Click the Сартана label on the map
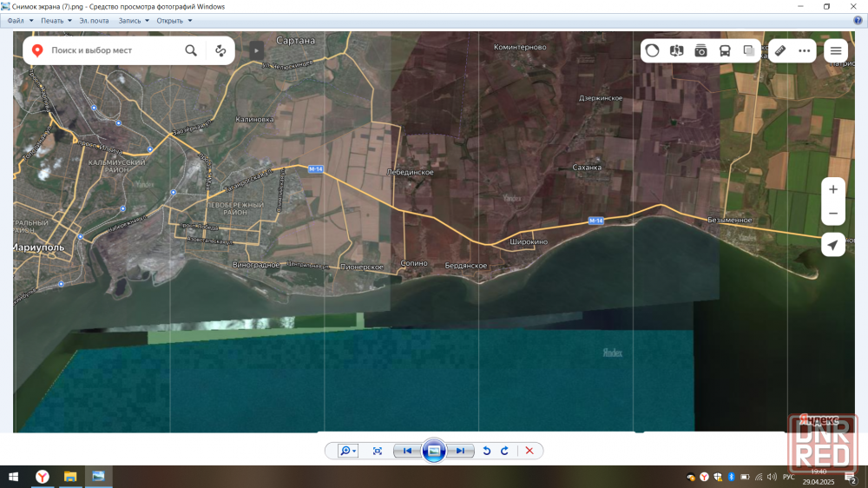 point(296,41)
